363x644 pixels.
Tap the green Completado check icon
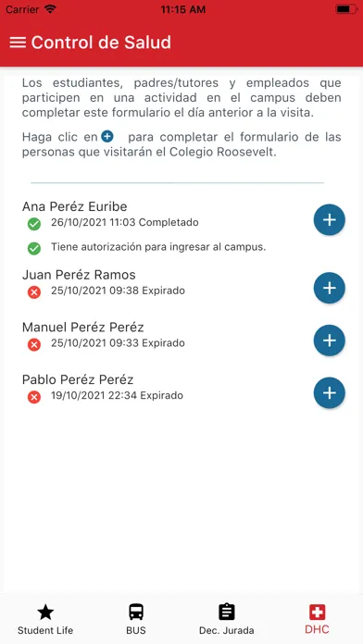[x=34, y=224]
